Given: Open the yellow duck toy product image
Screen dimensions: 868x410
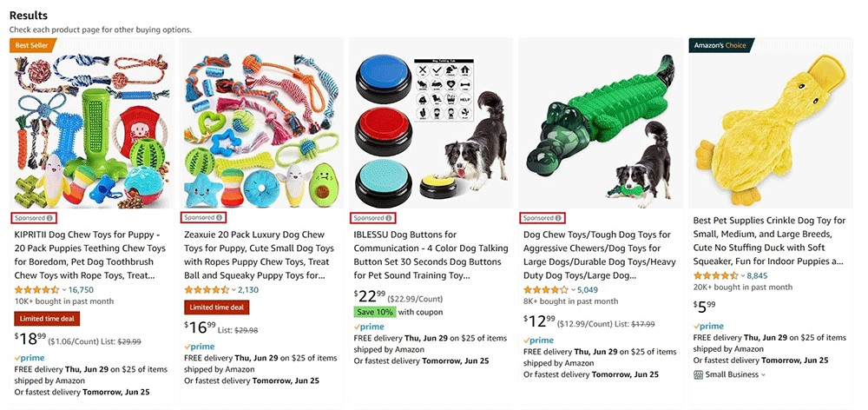Looking at the screenshot, I should coord(770,123).
